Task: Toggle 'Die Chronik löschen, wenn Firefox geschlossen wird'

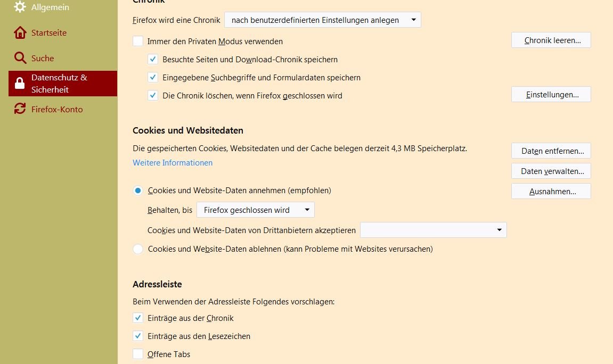Action: (x=153, y=96)
